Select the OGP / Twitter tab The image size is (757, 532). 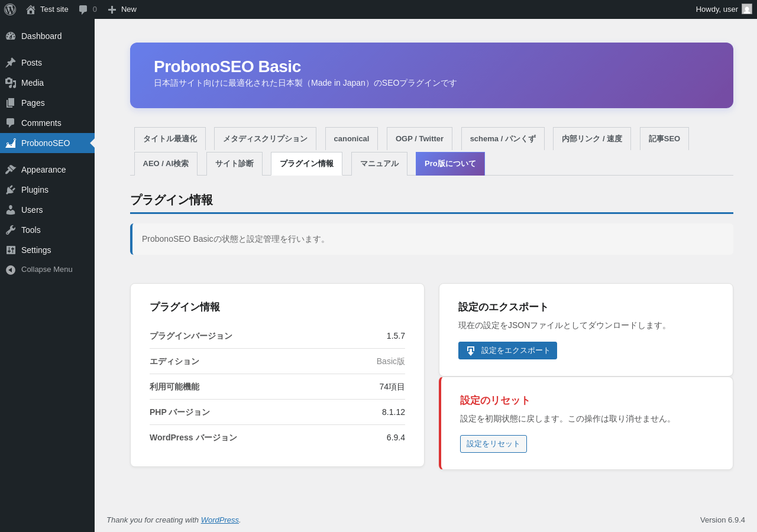[x=419, y=139]
